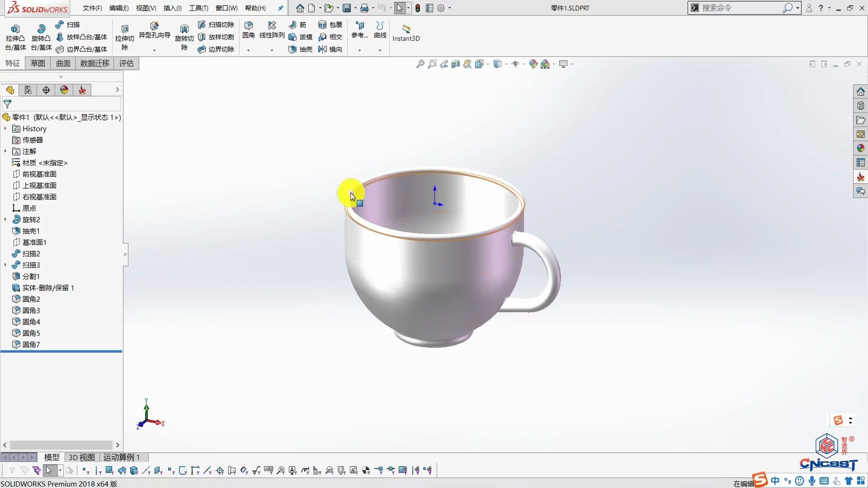The height and width of the screenshot is (488, 868).
Task: Click the 局部放大 zoom-to-area icon
Action: [432, 64]
